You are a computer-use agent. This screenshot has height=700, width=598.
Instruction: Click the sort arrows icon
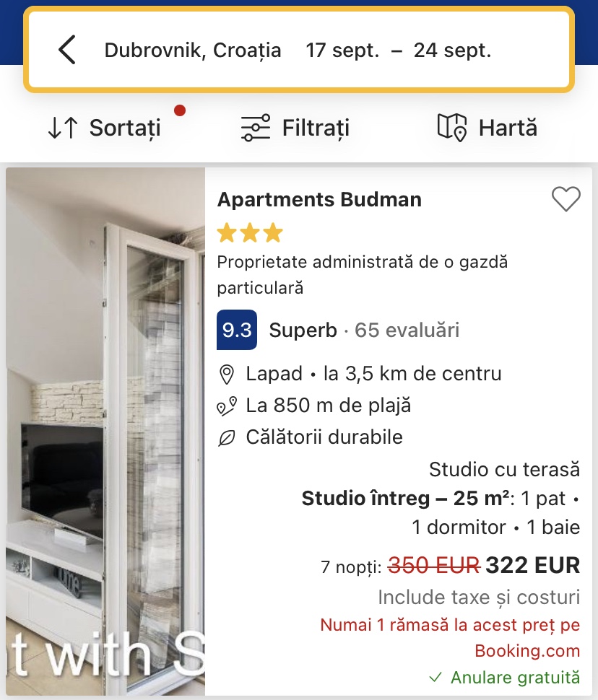point(62,128)
